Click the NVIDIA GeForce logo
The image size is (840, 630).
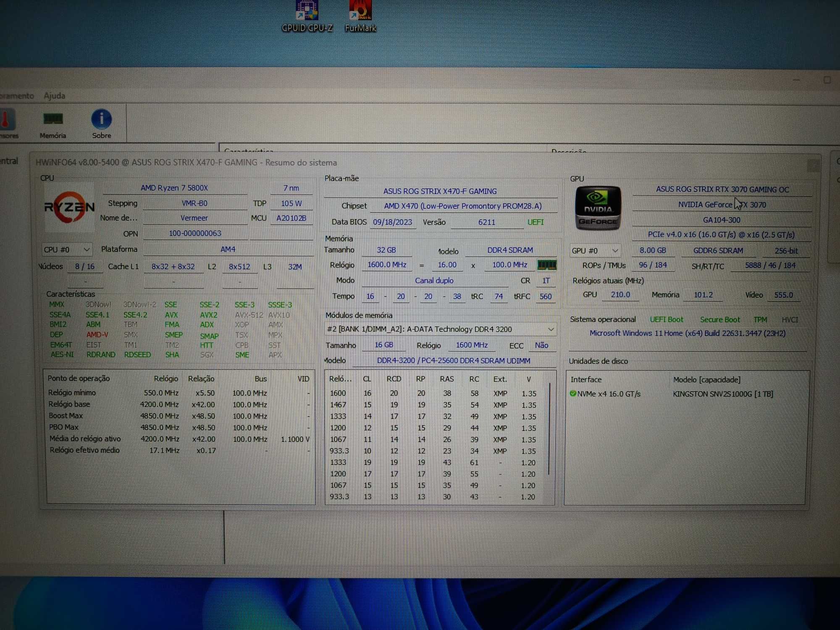[598, 208]
